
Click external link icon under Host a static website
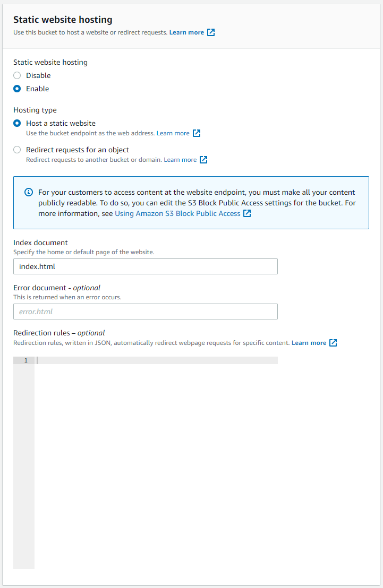point(197,133)
